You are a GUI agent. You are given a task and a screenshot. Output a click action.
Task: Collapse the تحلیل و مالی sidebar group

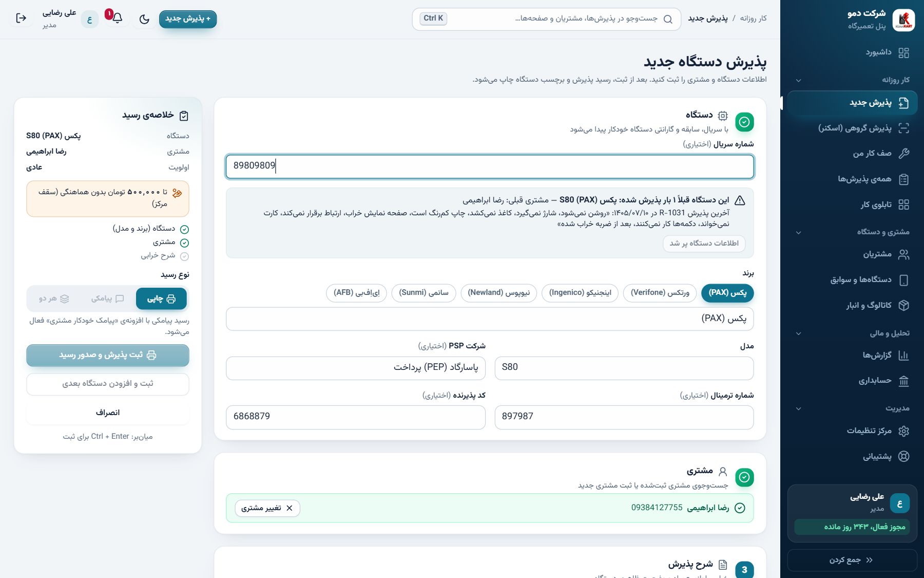click(852, 333)
